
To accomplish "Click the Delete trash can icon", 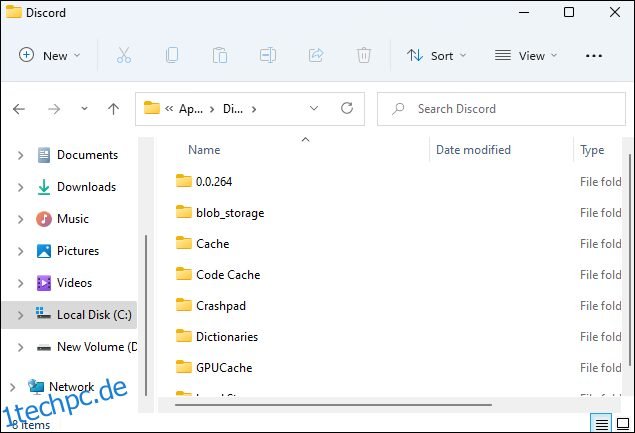I will (364, 55).
